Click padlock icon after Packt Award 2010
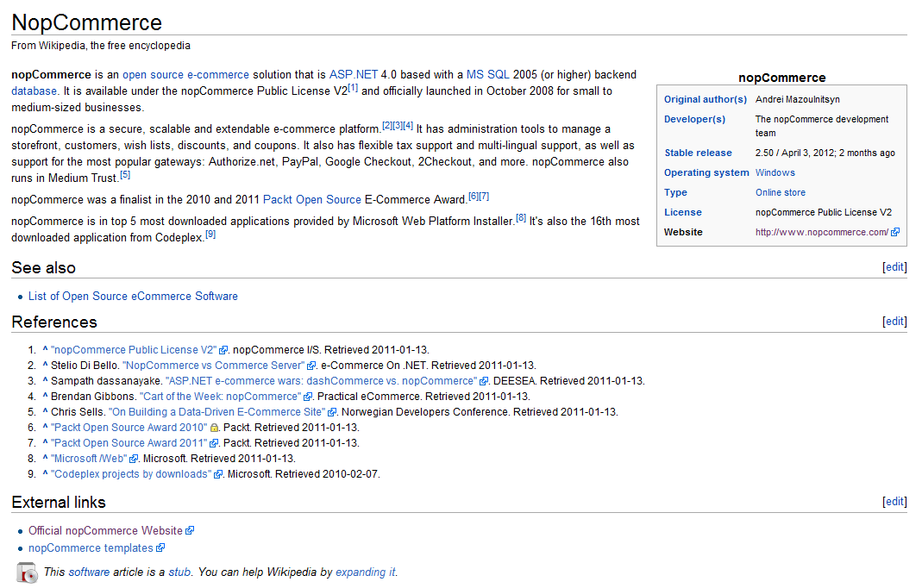The width and height of the screenshot is (922, 588). [214, 428]
